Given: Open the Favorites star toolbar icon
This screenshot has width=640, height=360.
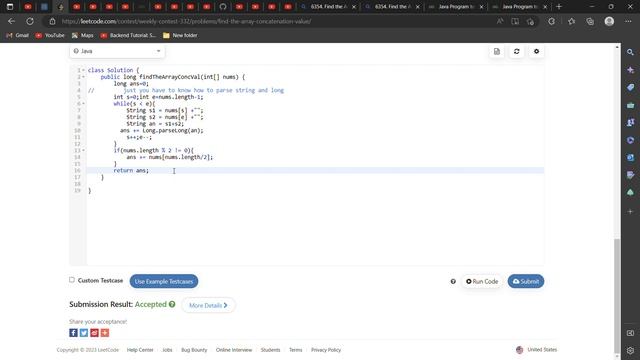Looking at the screenshot, I should (x=571, y=21).
